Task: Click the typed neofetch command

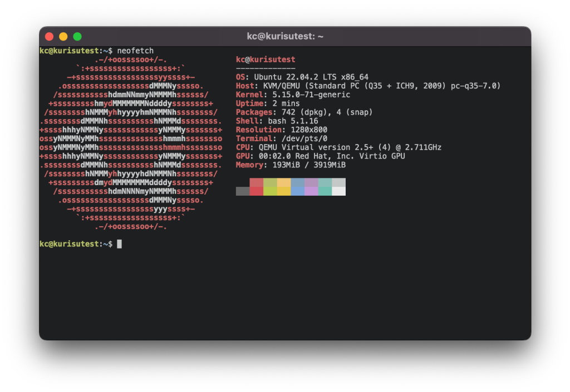Action: coord(135,51)
